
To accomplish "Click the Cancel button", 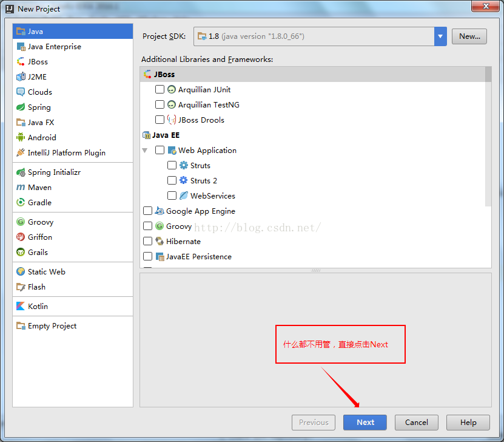I will coord(416,423).
